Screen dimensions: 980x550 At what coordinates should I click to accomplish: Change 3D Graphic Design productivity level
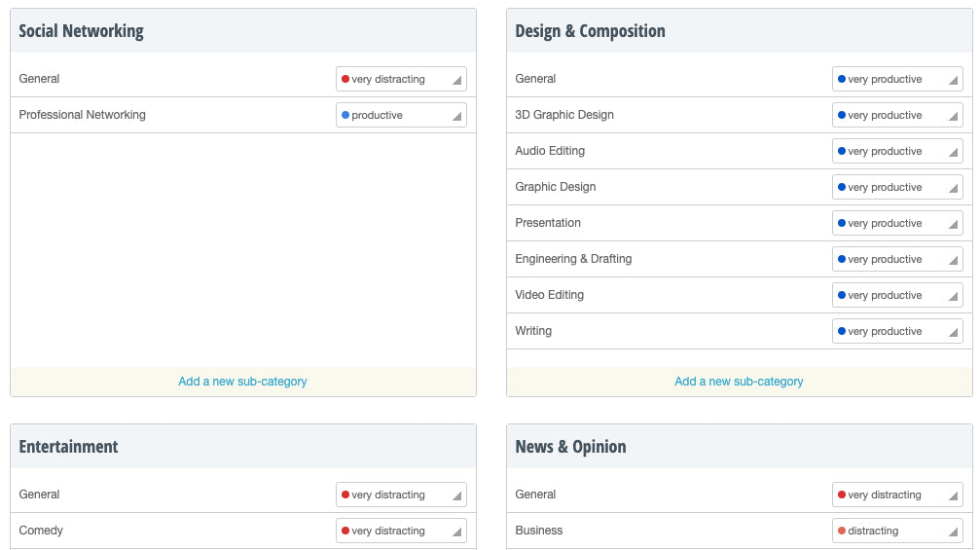[897, 115]
